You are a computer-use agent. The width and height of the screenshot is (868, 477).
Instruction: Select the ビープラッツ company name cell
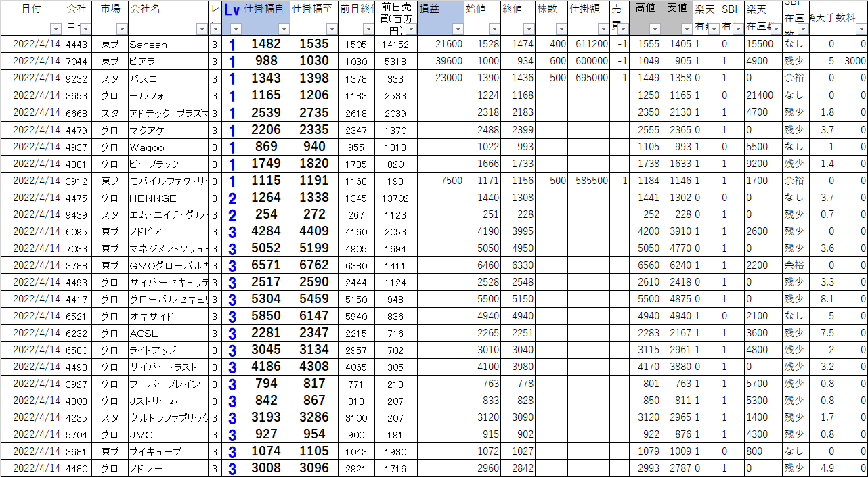[169, 163]
